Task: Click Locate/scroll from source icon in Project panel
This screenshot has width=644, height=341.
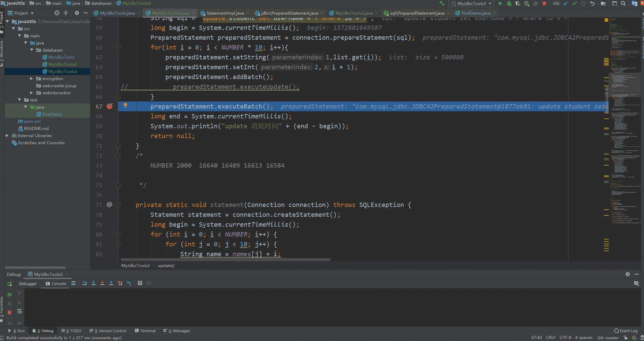Action: point(57,13)
